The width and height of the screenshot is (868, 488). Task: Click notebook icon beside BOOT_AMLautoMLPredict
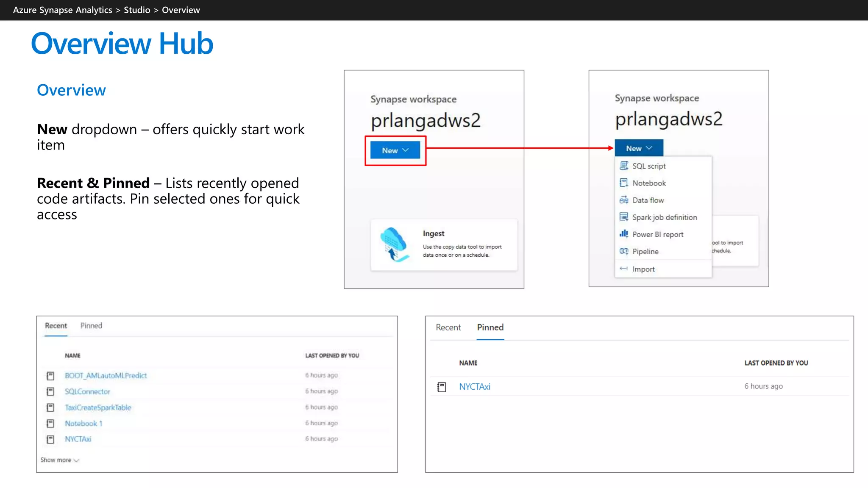click(x=50, y=376)
